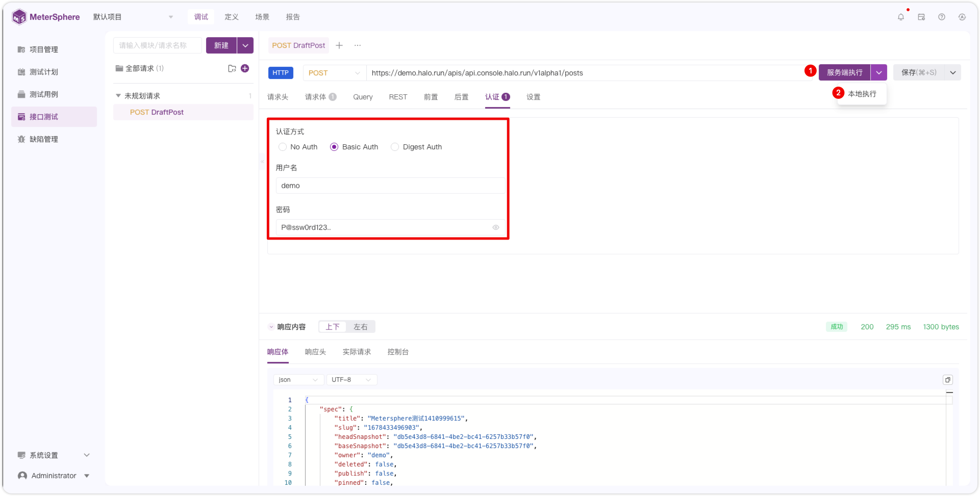Image resolution: width=980 pixels, height=496 pixels.
Task: Open the arrow beside 服务端执行
Action: point(879,72)
